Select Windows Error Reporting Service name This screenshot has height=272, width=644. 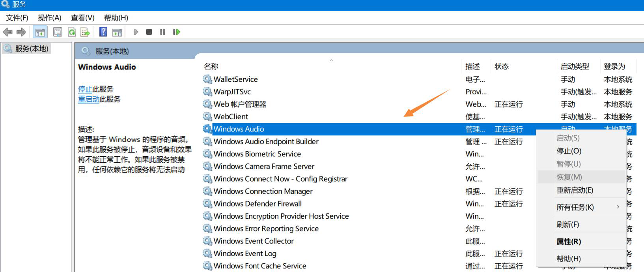266,229
